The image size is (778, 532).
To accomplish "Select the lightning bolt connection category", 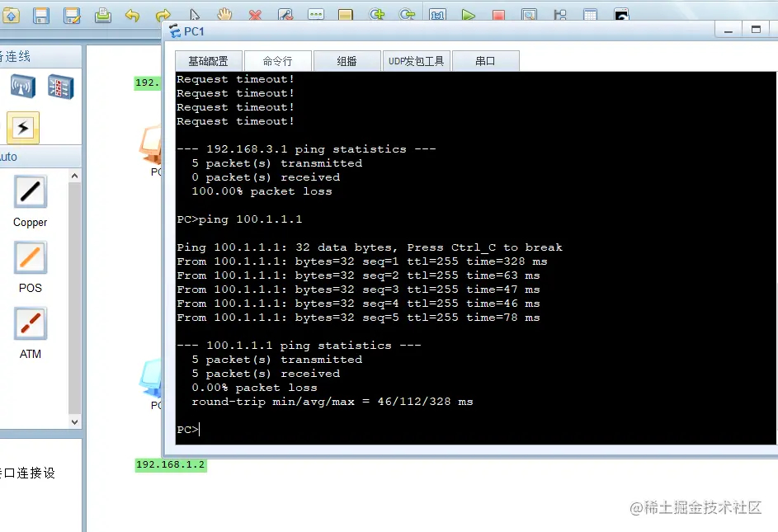I will coord(23,128).
